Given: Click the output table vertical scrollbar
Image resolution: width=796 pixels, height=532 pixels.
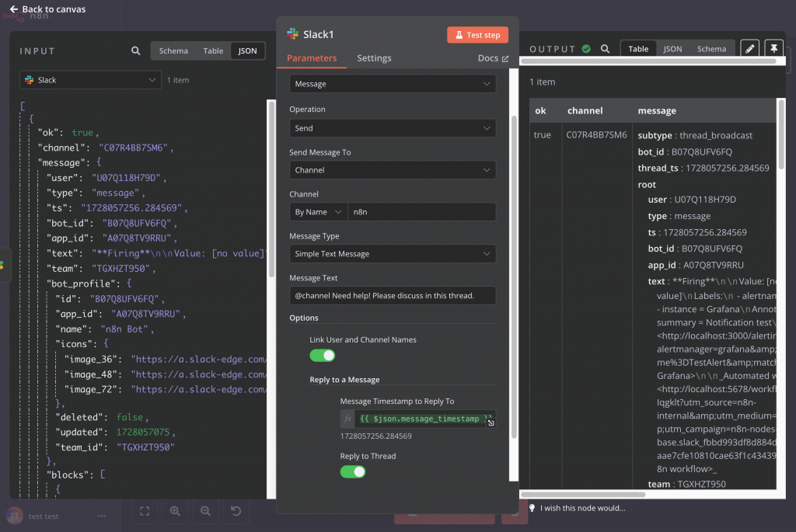Looking at the screenshot, I should pos(780,134).
